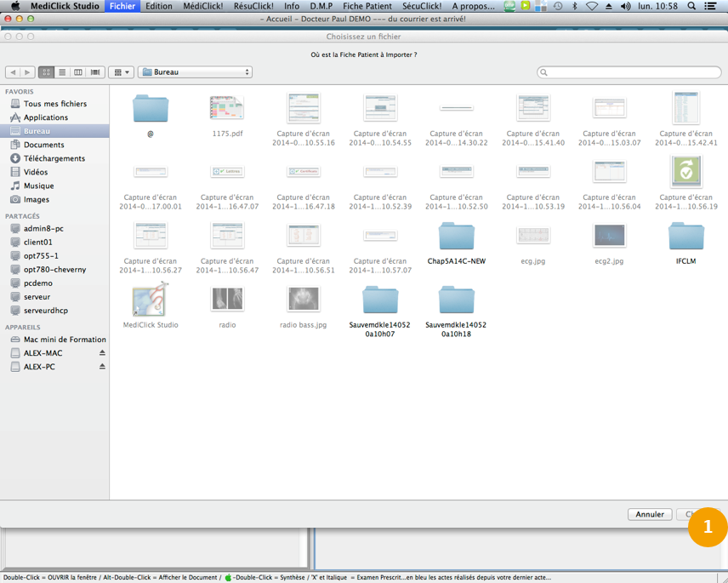
Task: Select the radio bass.jpg image
Action: pos(304,300)
